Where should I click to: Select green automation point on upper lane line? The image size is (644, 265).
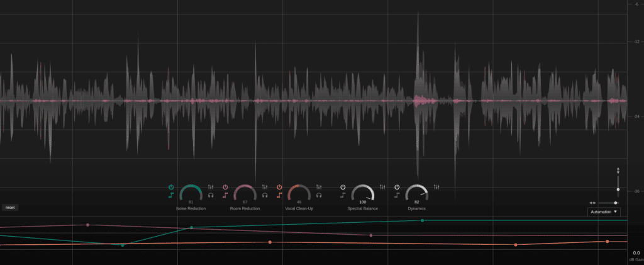point(191,227)
